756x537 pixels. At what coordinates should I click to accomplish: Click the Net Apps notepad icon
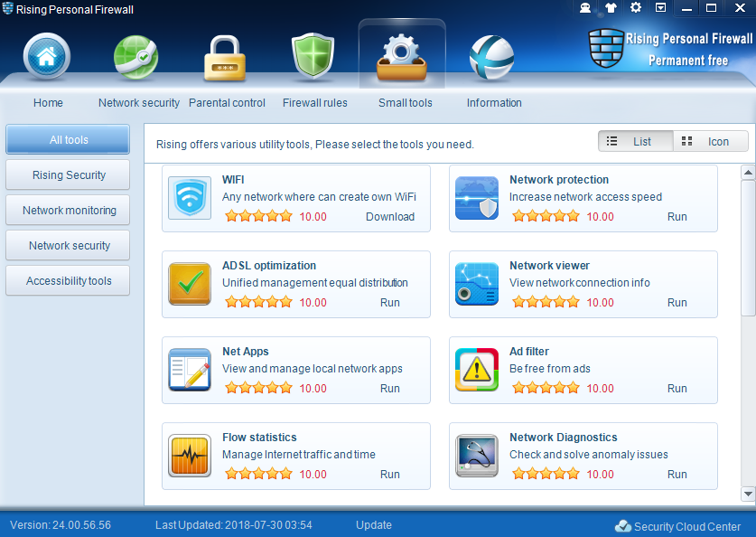coord(190,370)
